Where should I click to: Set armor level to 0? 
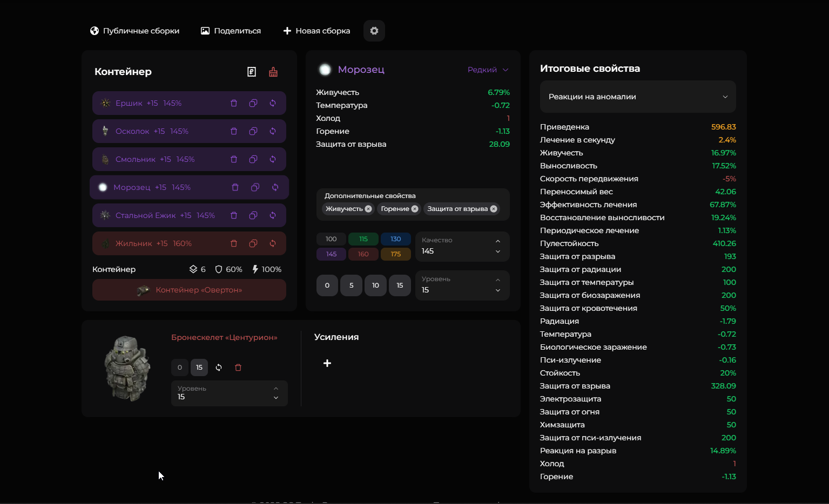tap(180, 367)
